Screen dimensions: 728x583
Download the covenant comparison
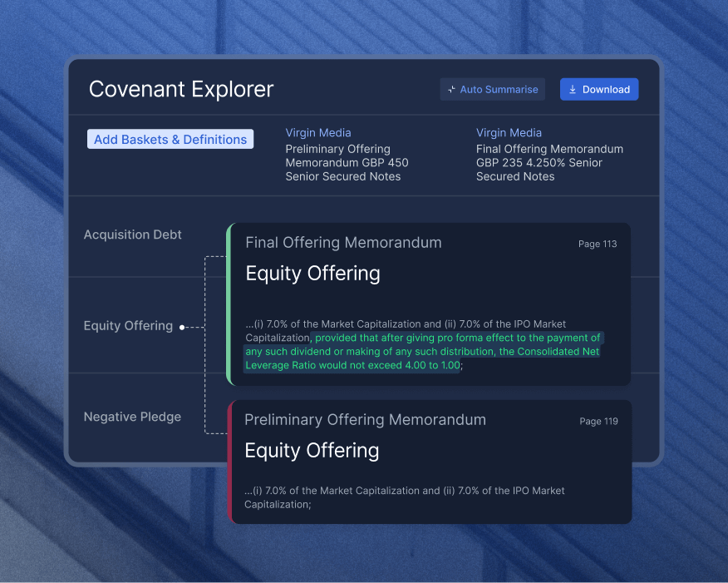tap(599, 89)
